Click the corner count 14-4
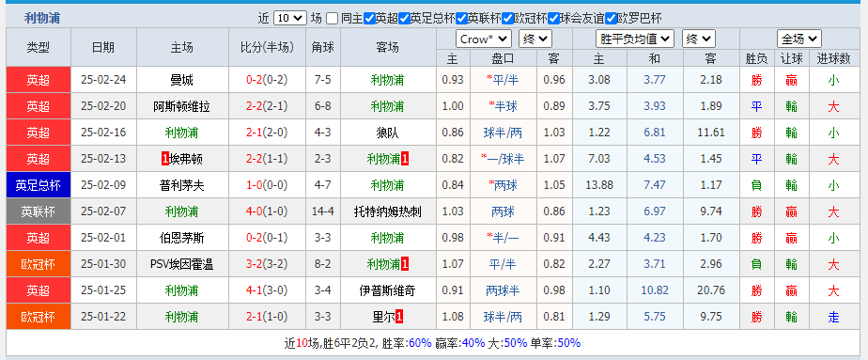The height and width of the screenshot is (360, 868). coord(323,211)
